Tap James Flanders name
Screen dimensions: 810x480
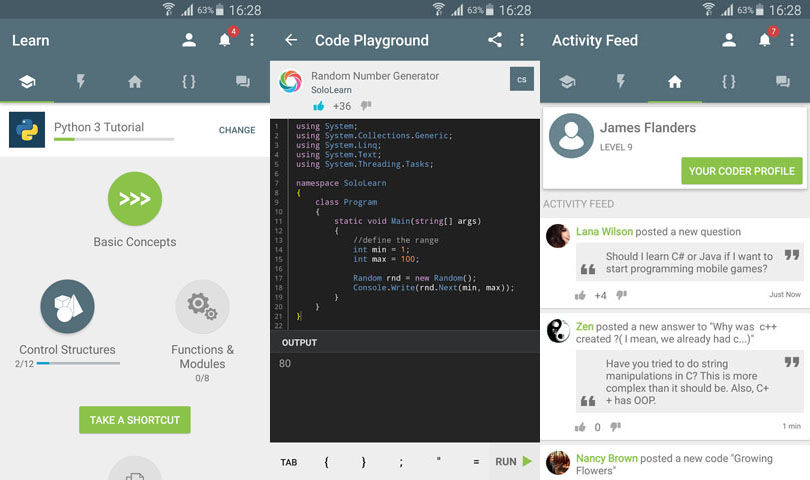coord(648,128)
